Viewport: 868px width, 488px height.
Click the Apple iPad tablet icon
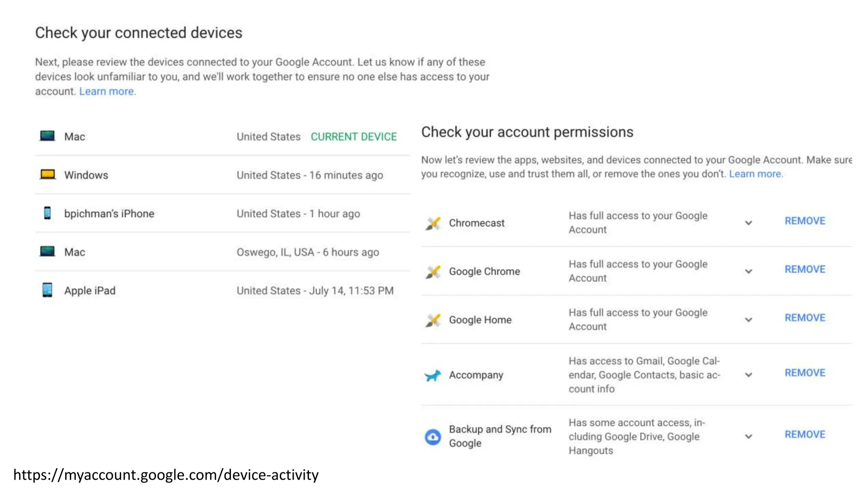pyautogui.click(x=47, y=290)
